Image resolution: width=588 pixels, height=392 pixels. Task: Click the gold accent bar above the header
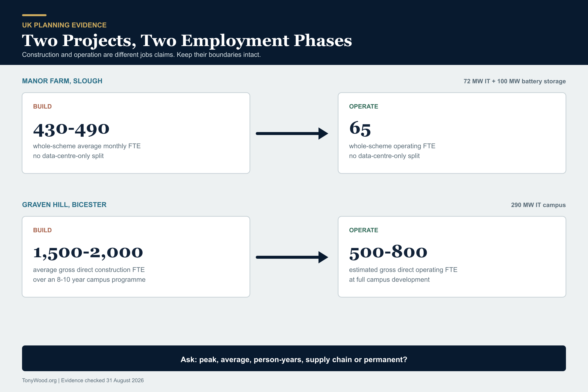point(34,15)
